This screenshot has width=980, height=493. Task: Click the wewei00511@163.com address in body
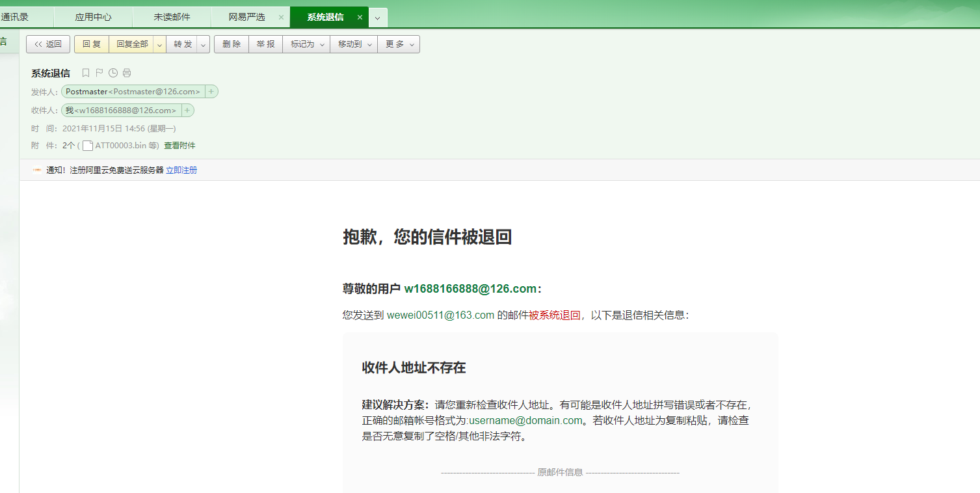[x=441, y=315]
